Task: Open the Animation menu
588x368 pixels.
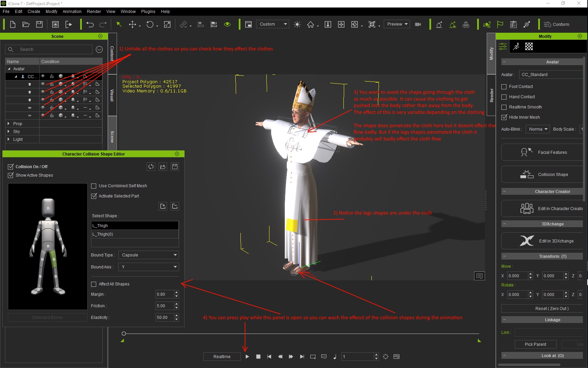Action: coord(72,11)
